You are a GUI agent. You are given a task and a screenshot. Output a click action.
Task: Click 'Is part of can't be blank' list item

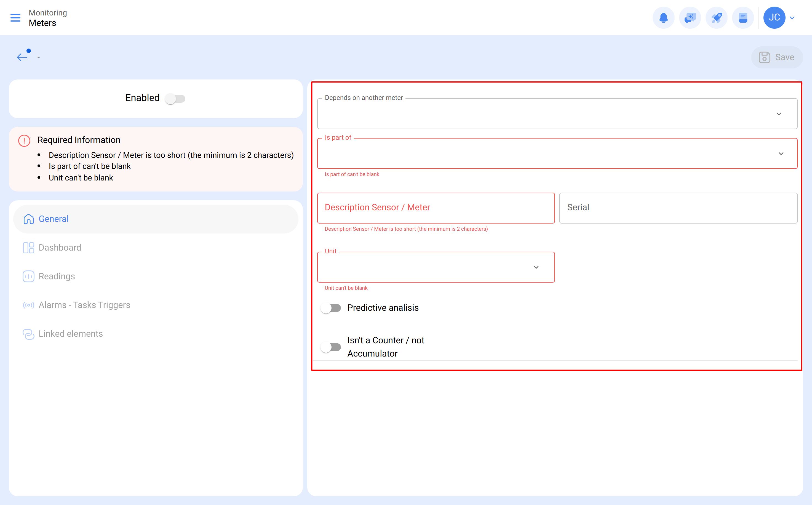[x=89, y=166]
